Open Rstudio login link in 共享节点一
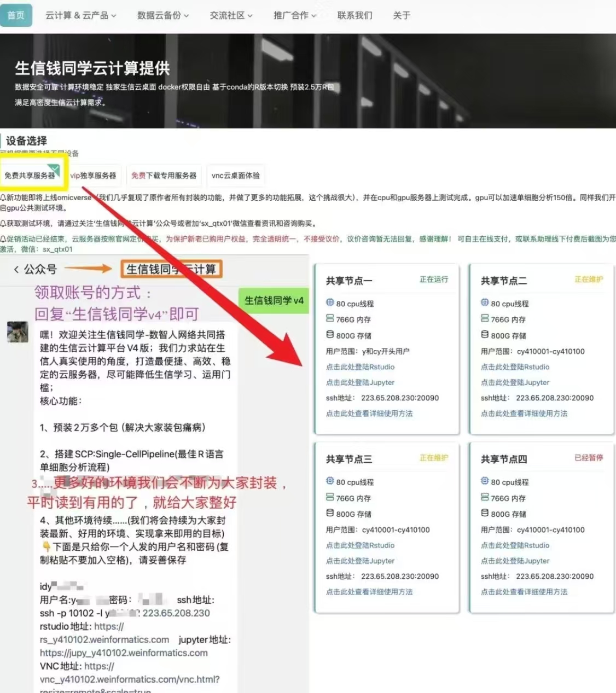 361,367
